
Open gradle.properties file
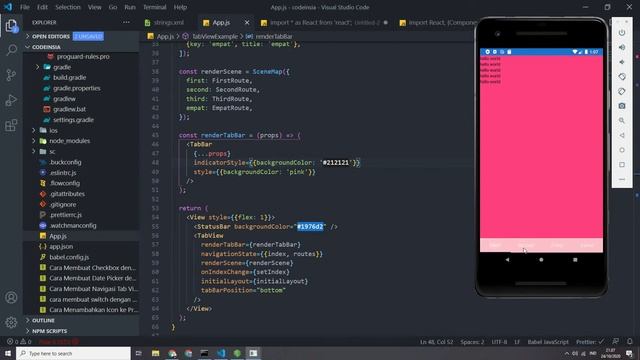point(77,88)
